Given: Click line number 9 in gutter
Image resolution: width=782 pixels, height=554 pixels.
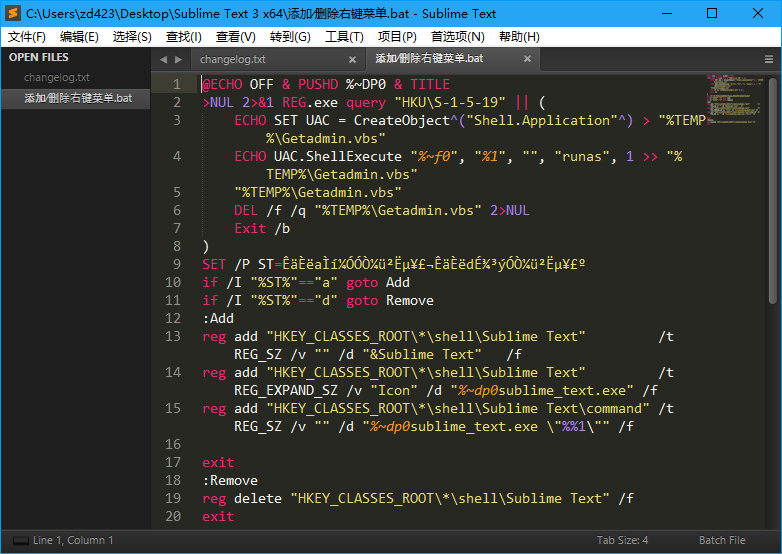Looking at the screenshot, I should [177, 264].
